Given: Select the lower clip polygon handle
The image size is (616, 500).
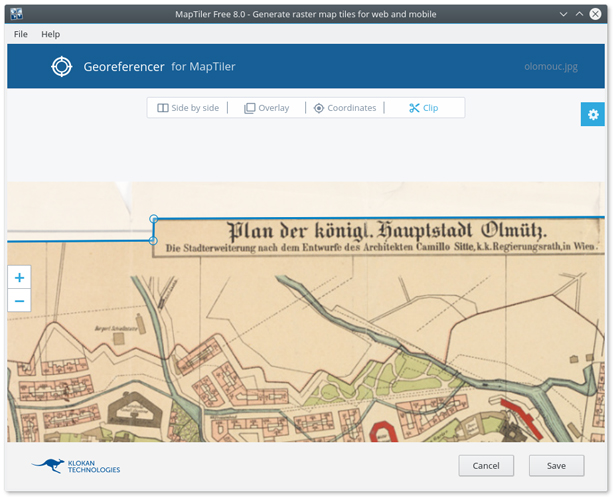Looking at the screenshot, I should tap(154, 240).
